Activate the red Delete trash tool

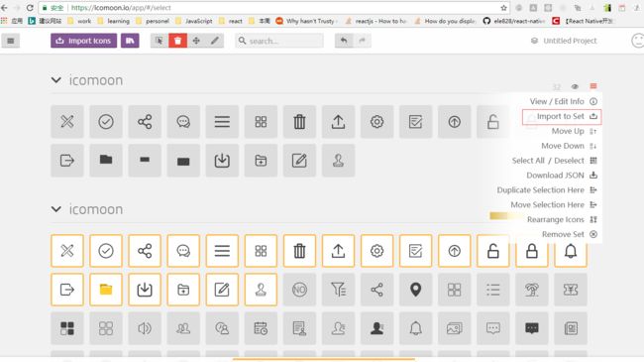coord(177,41)
